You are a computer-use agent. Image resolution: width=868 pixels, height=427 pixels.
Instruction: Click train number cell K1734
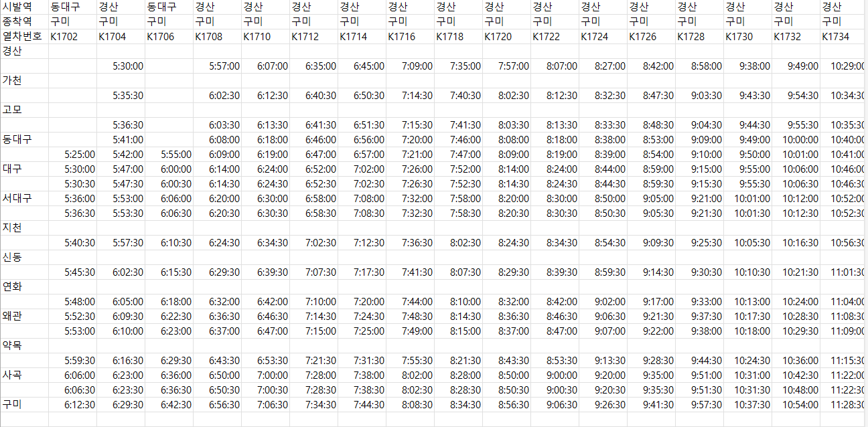[x=843, y=37]
